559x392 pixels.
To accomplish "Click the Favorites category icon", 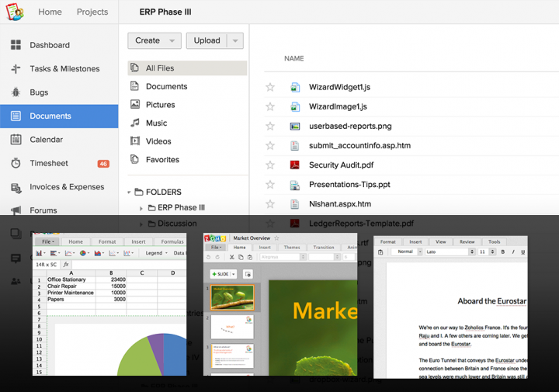I will (135, 159).
